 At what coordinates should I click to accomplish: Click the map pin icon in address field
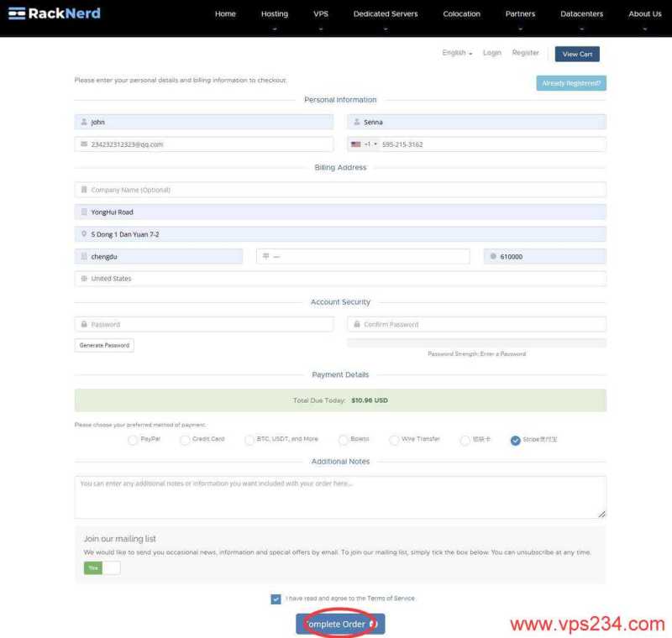click(84, 234)
